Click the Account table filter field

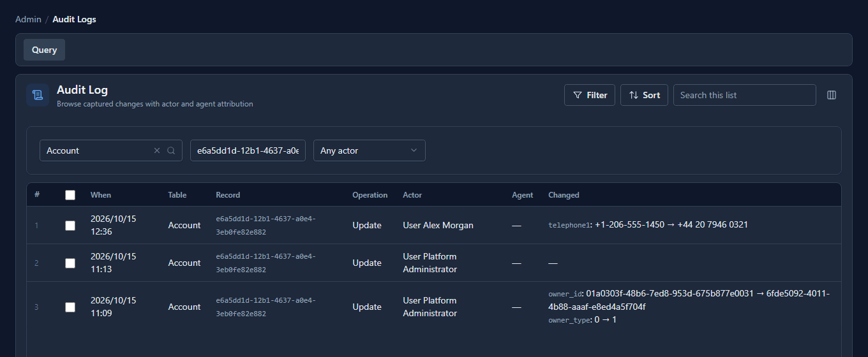[x=111, y=150]
